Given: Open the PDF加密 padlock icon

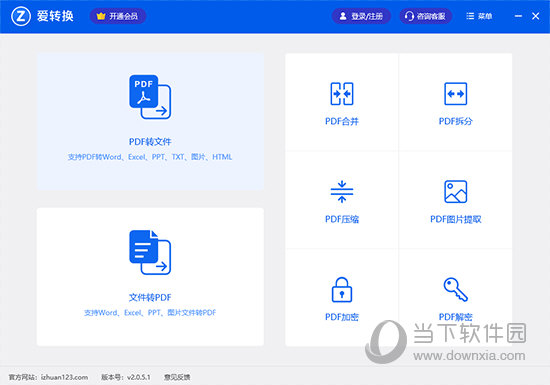Looking at the screenshot, I should click(x=342, y=290).
